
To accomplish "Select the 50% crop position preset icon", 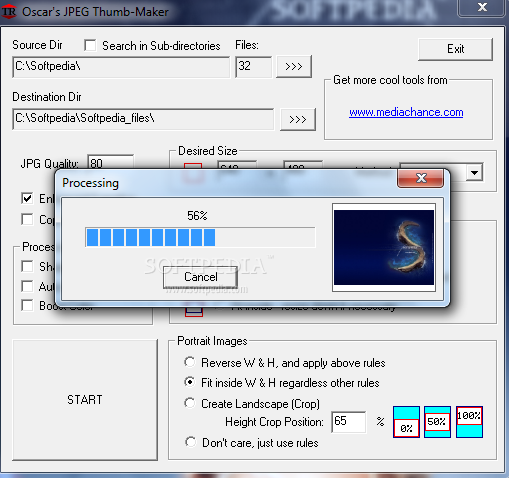I will [x=437, y=422].
